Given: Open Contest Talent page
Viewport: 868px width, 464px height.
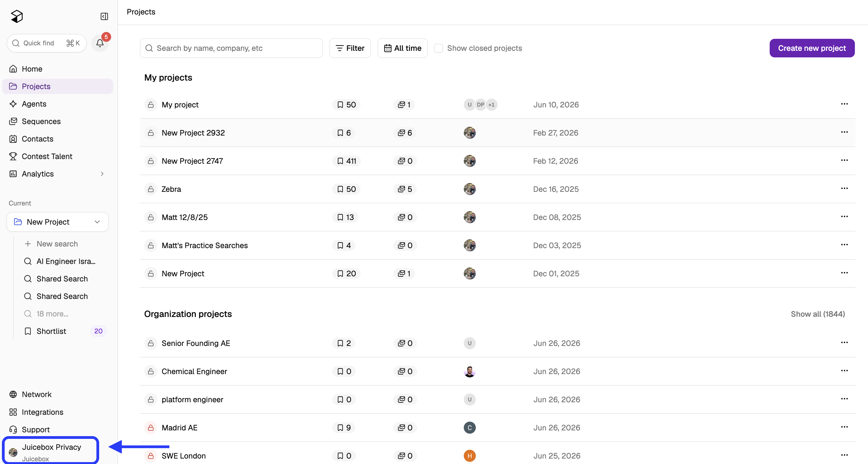Looking at the screenshot, I should (x=58, y=157).
